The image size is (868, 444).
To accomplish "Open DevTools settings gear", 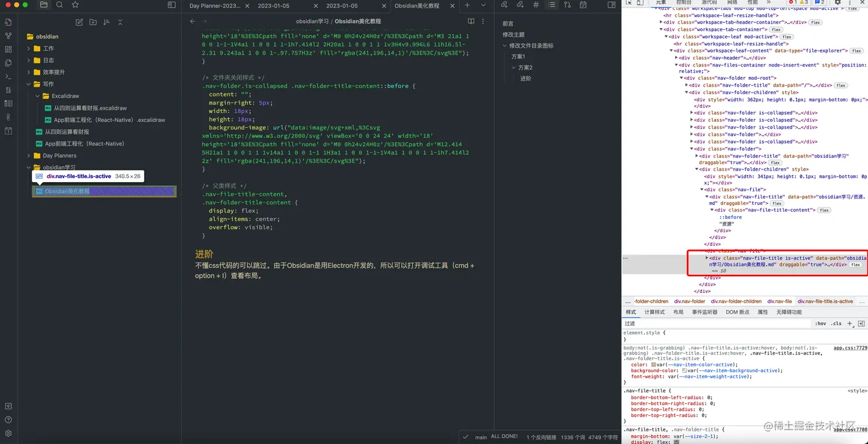I will pyautogui.click(x=838, y=2).
